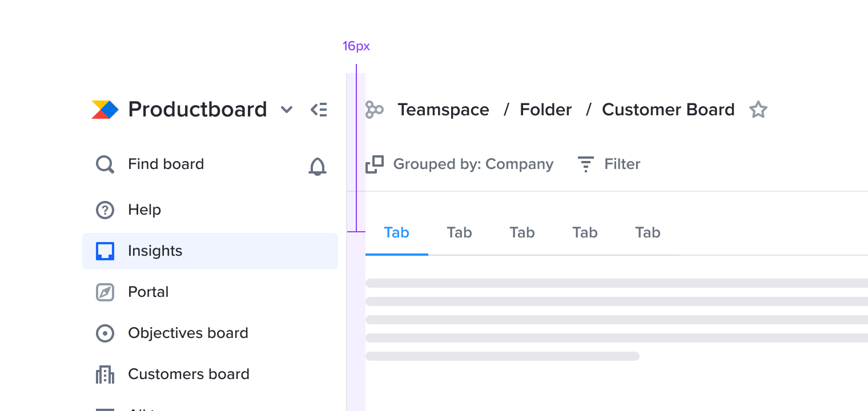Screen dimensions: 868x411
Task: Switch to the second Tab
Action: click(x=460, y=232)
